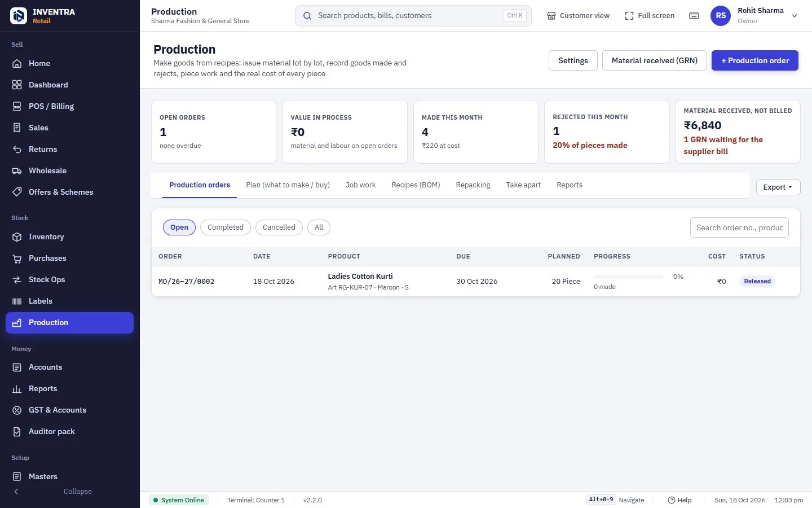Open Dashboard via its grid icon
Viewport: 812px width, 508px height.
coord(17,85)
